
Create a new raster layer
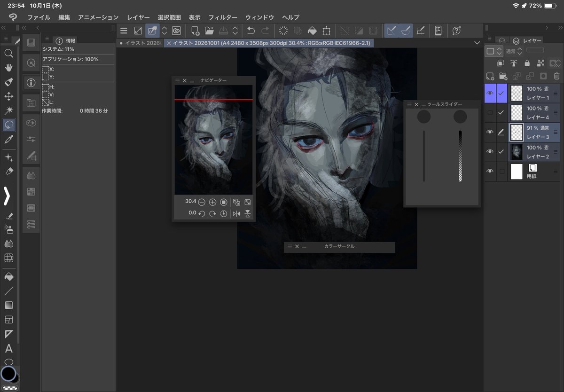pyautogui.click(x=490, y=76)
